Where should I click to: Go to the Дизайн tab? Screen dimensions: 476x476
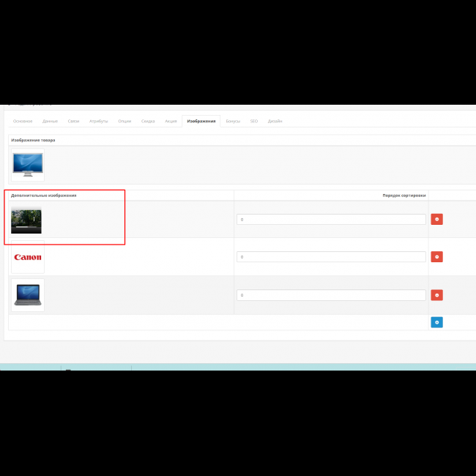click(275, 121)
